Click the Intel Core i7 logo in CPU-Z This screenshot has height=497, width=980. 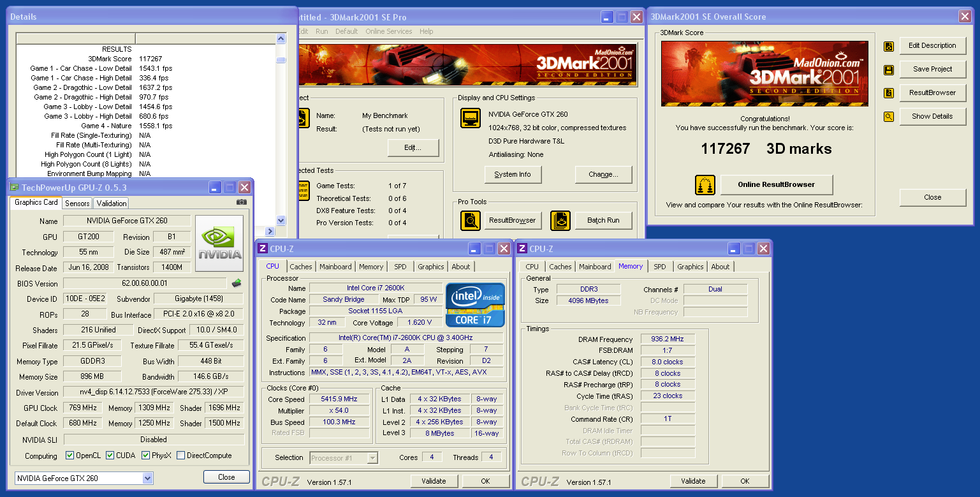476,305
